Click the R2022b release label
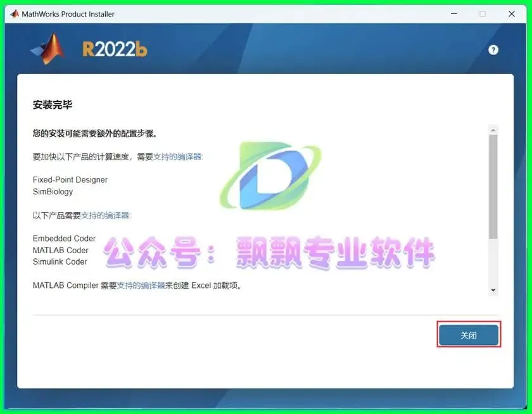This screenshot has height=414, width=532. (115, 49)
